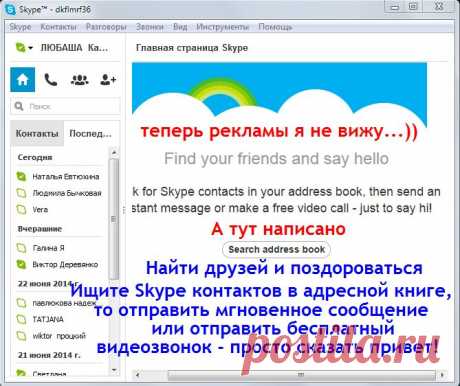
Task: Focus the Поиск search field
Action: 65,106
